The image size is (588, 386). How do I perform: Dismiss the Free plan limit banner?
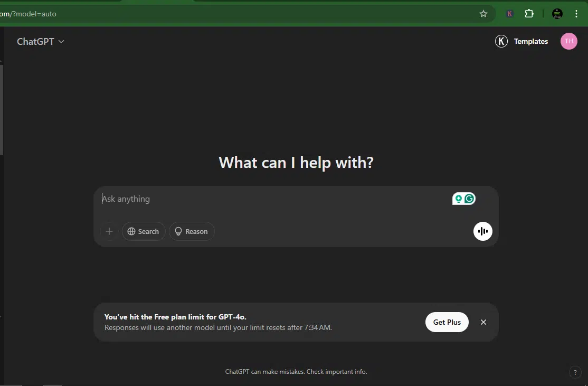483,322
